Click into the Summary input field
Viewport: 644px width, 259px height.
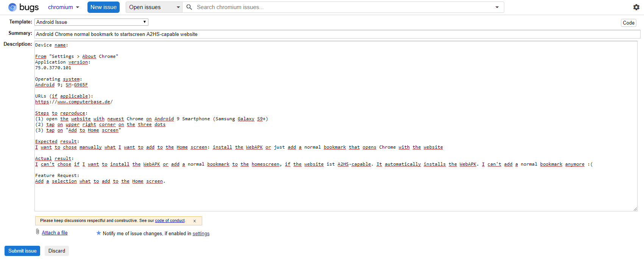pyautogui.click(x=337, y=34)
